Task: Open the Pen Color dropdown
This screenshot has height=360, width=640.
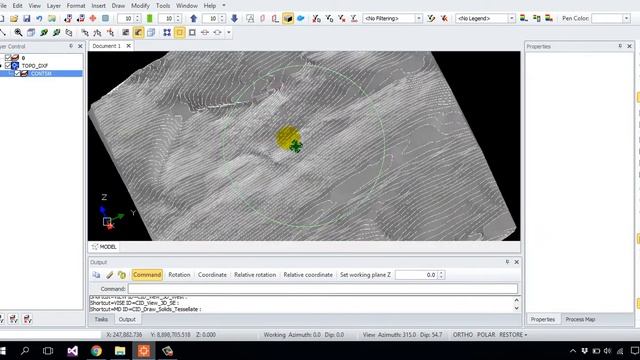Action: tap(626, 18)
